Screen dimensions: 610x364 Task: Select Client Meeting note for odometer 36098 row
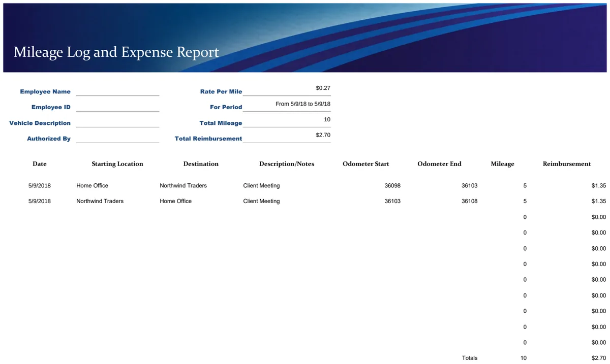[261, 186]
